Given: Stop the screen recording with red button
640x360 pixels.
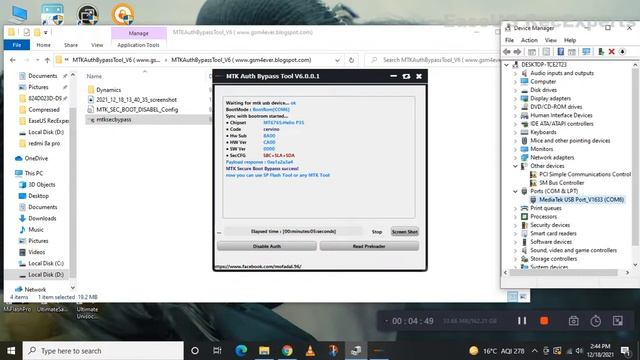Looking at the screenshot, I should (544, 321).
